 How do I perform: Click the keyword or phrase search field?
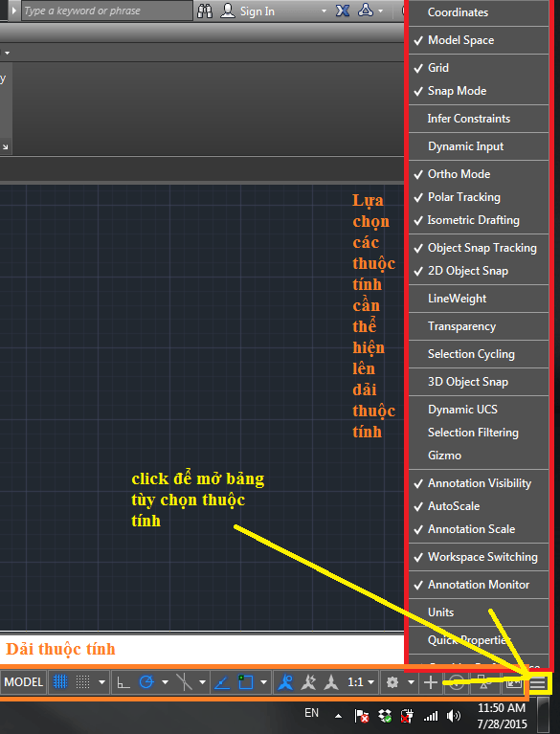(x=107, y=11)
